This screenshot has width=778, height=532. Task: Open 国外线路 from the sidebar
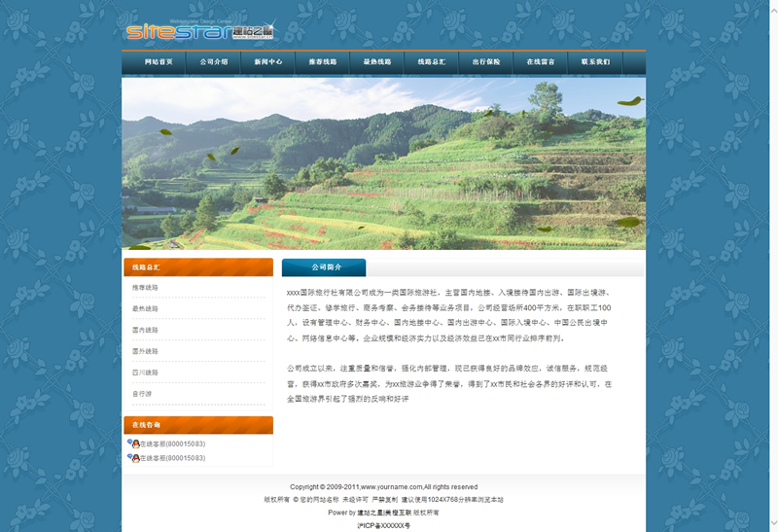pos(146,351)
